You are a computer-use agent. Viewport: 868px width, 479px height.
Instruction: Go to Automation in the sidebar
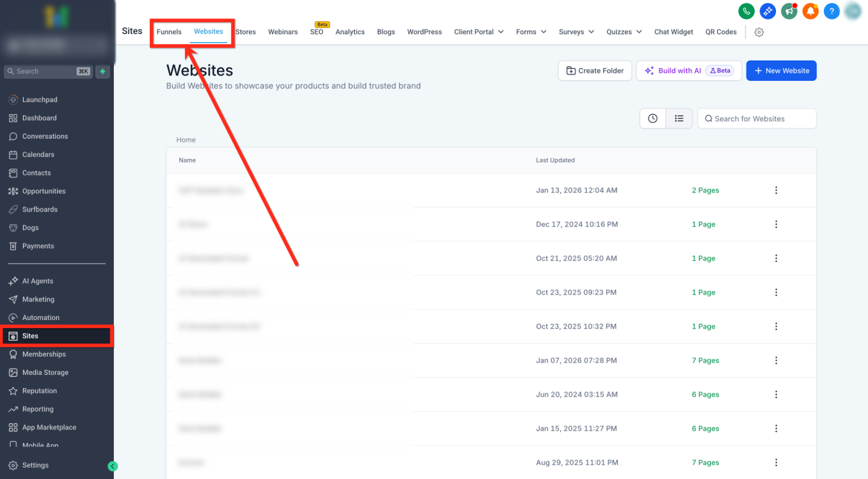(x=41, y=317)
